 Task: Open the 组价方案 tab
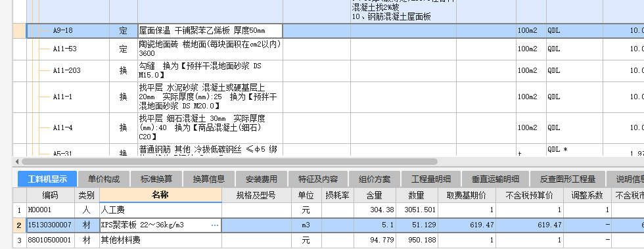tap(375, 179)
